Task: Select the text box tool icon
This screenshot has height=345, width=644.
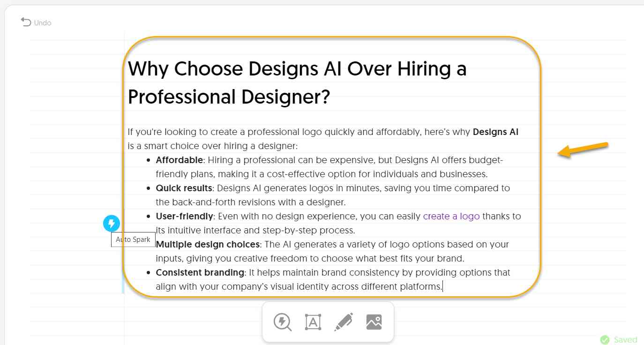Action: (x=313, y=322)
